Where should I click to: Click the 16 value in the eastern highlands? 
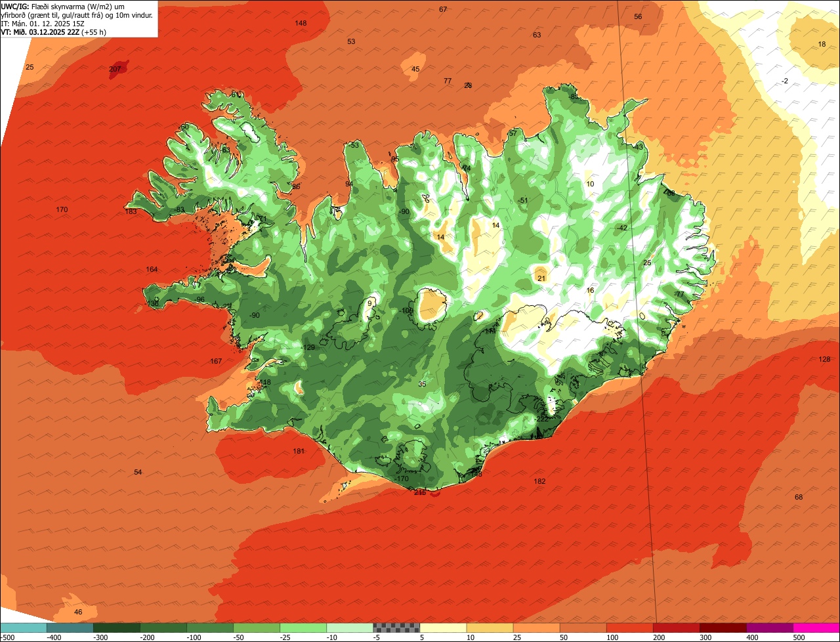point(590,290)
